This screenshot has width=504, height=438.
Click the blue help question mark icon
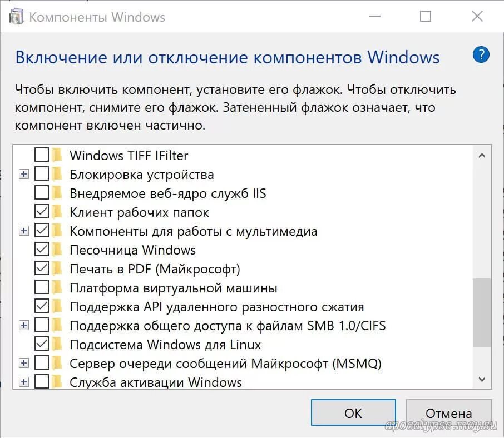tap(481, 55)
